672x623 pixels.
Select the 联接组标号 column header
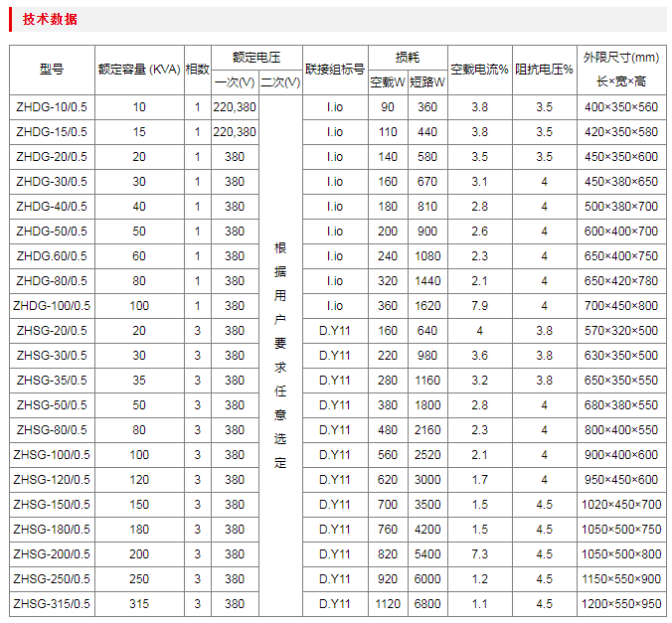(x=335, y=70)
